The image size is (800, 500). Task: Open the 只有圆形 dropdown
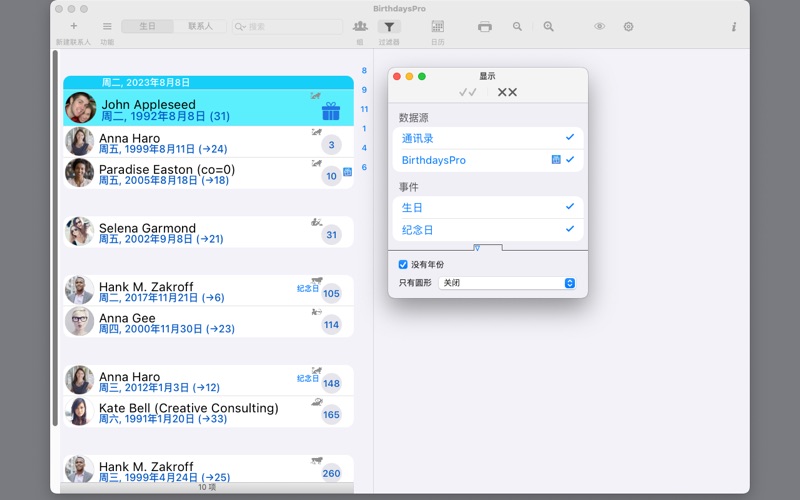(x=507, y=283)
